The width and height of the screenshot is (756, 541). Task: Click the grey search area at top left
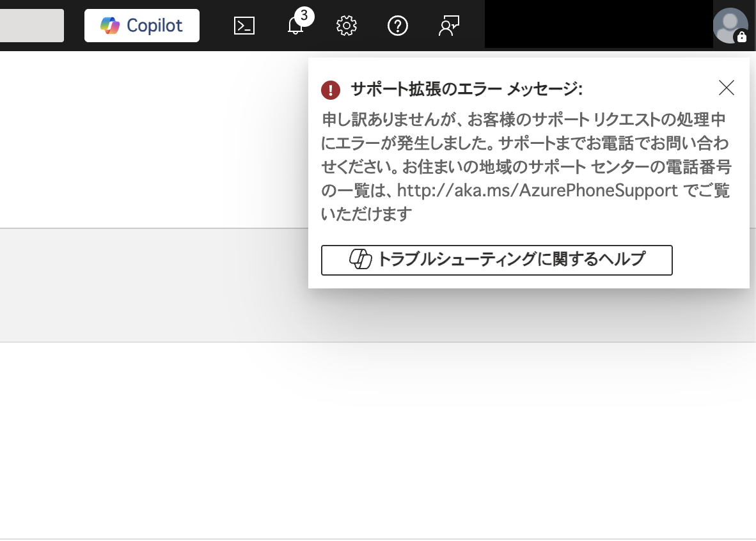tap(31, 26)
